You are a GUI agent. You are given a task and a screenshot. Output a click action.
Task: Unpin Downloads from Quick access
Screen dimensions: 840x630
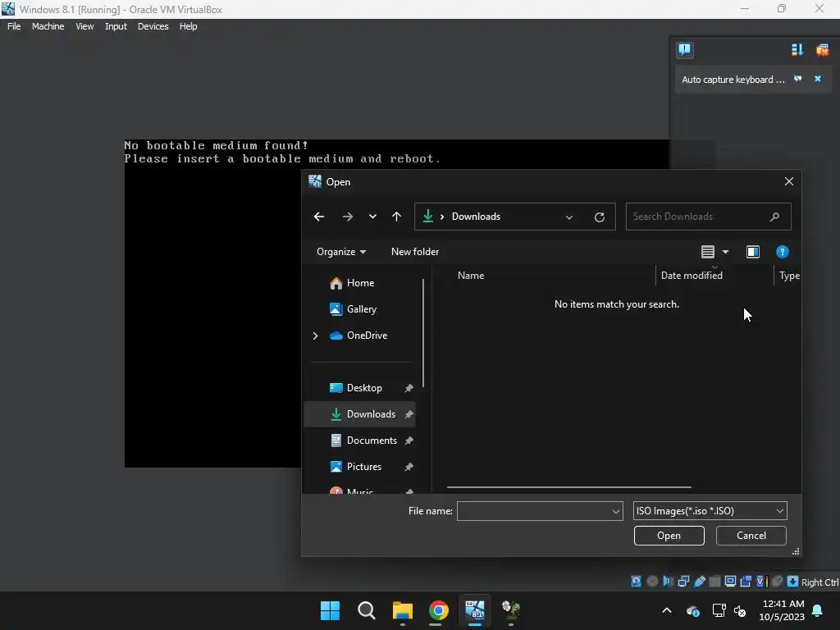[409, 414]
